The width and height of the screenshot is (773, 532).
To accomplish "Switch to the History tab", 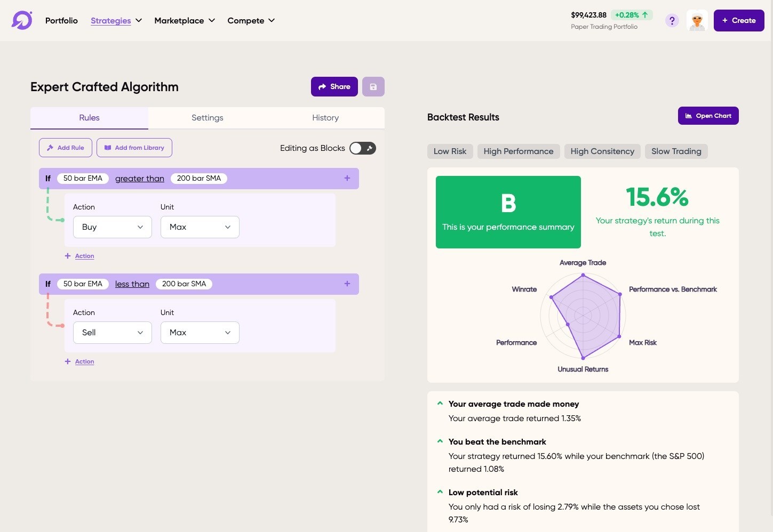I will click(x=325, y=118).
